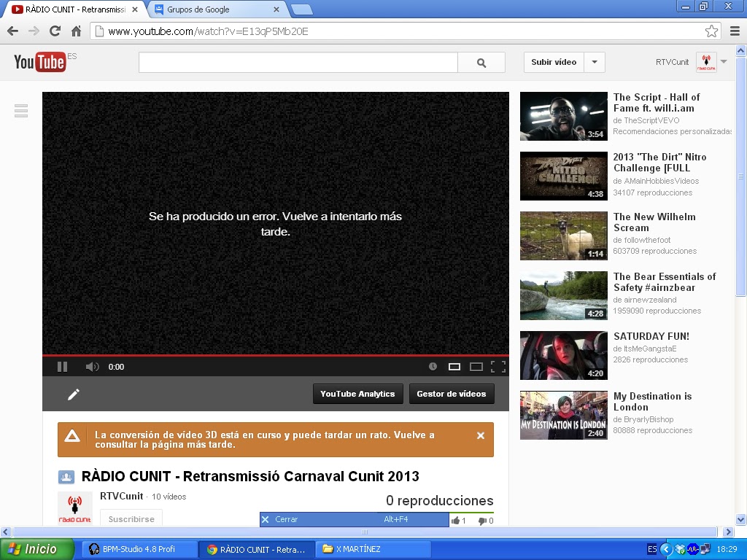
Task: Click horizontal scrollbar left arrow
Action: pyautogui.click(x=6, y=532)
